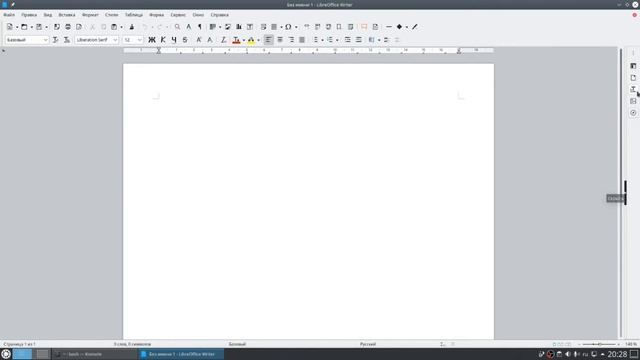Screen dimensions: 640x360
Task: Align paragraph left
Action: pos(268,40)
